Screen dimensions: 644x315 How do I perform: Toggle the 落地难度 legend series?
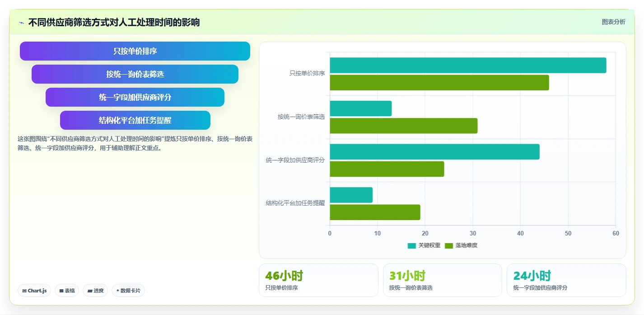pos(461,245)
